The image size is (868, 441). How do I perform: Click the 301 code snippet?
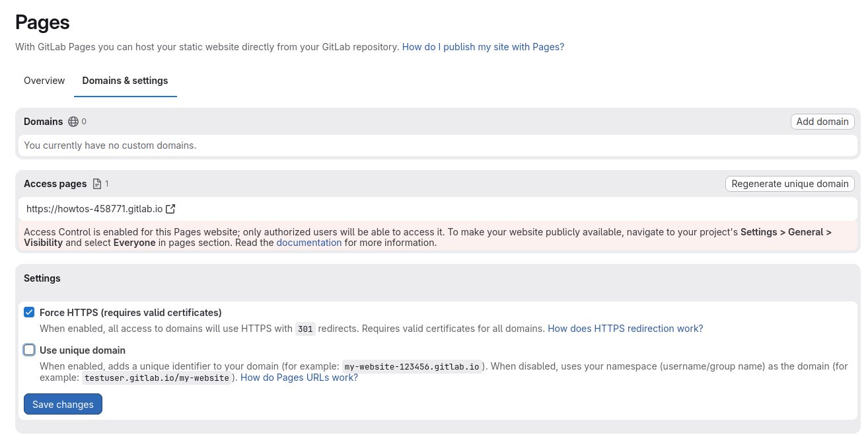[x=305, y=329]
